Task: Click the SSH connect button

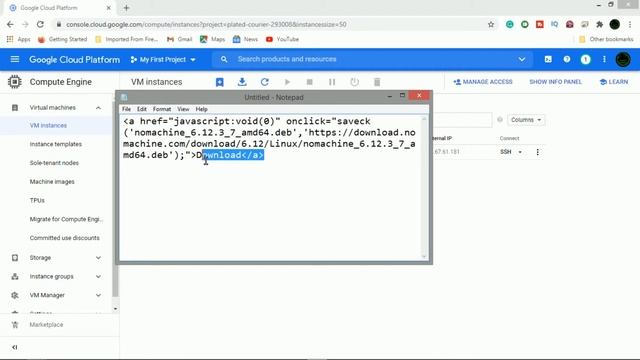Action: pyautogui.click(x=506, y=152)
